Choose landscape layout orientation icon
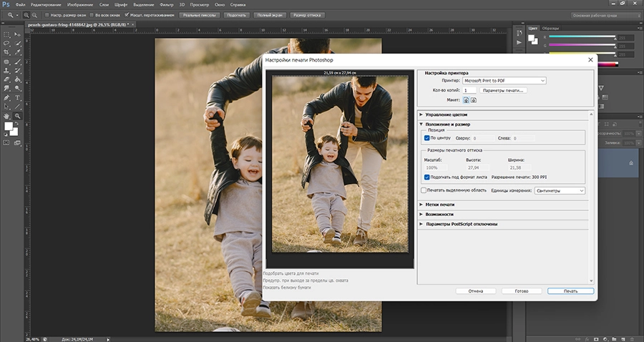644x342 pixels. click(474, 100)
